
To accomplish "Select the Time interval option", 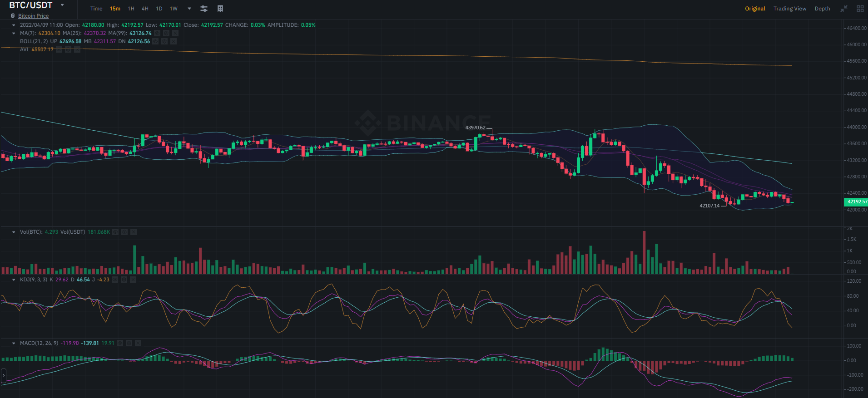I will tap(96, 9).
